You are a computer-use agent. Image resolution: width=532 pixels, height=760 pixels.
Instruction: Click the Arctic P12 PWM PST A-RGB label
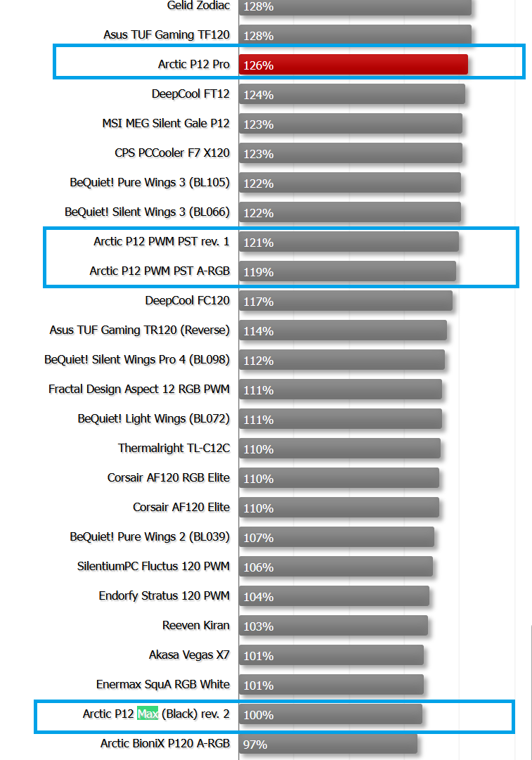[x=160, y=271]
